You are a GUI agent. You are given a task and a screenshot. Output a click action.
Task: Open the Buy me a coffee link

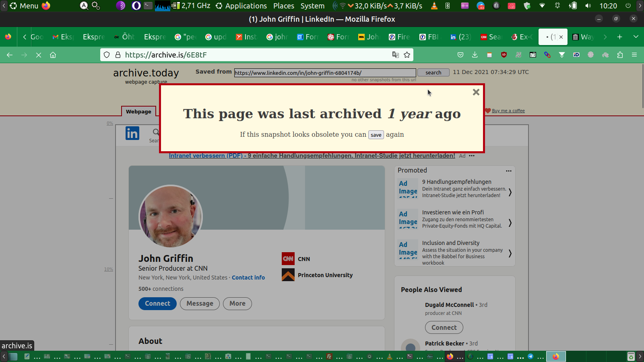(x=508, y=111)
